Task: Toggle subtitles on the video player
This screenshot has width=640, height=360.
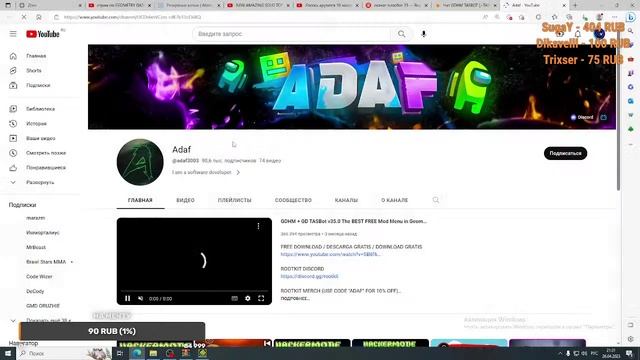Action: (235, 298)
